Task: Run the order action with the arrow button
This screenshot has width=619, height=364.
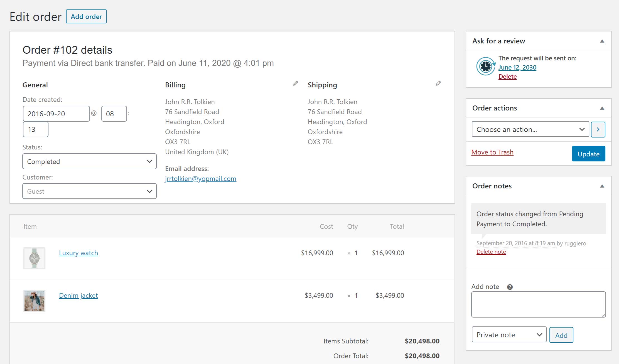Action: [x=598, y=129]
